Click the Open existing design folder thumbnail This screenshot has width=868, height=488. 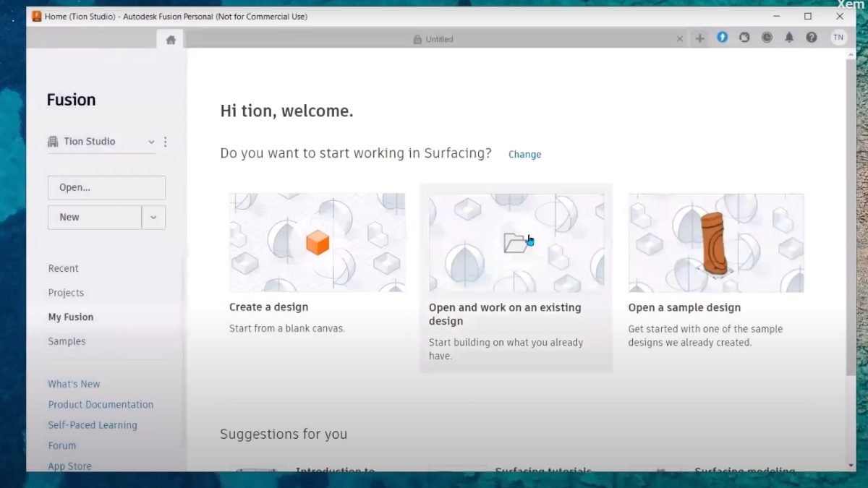(516, 242)
